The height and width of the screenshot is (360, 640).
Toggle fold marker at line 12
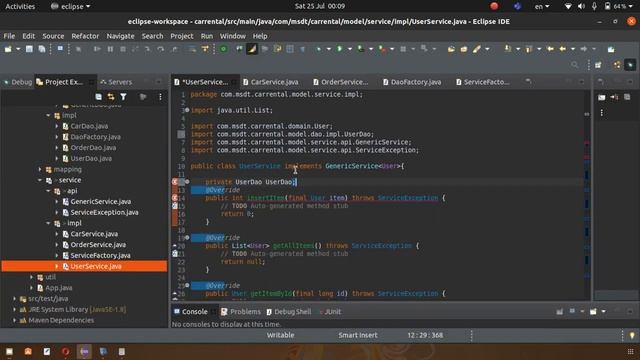pyautogui.click(x=187, y=182)
